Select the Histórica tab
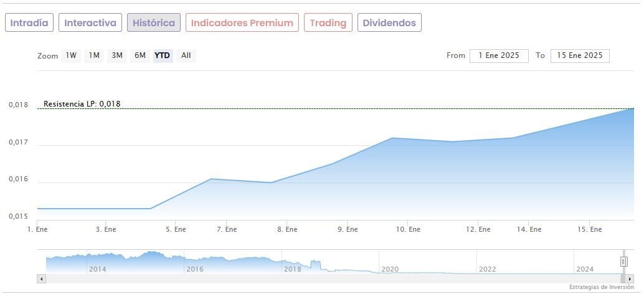 (154, 23)
